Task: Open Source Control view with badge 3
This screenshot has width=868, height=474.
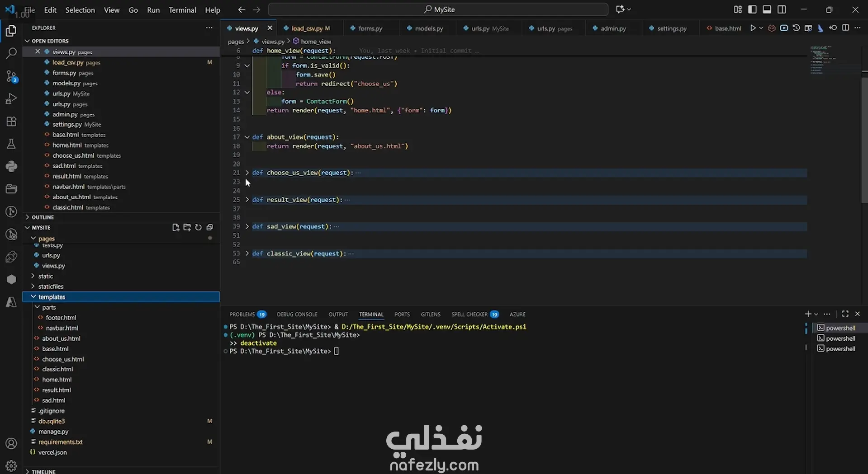Action: pos(11,76)
